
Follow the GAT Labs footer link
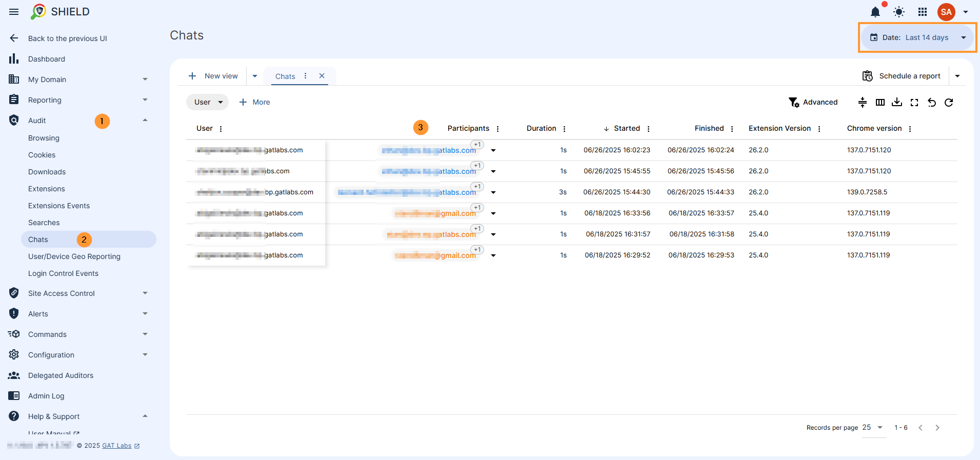coord(117,446)
